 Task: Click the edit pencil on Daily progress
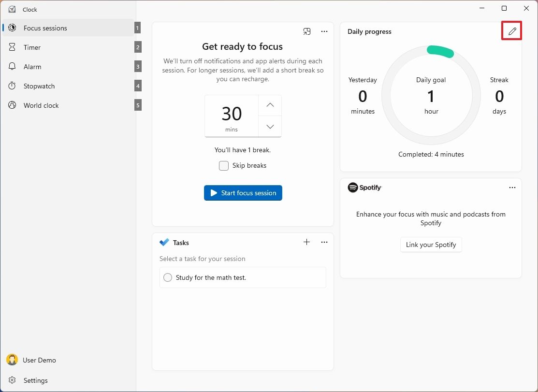coord(511,31)
